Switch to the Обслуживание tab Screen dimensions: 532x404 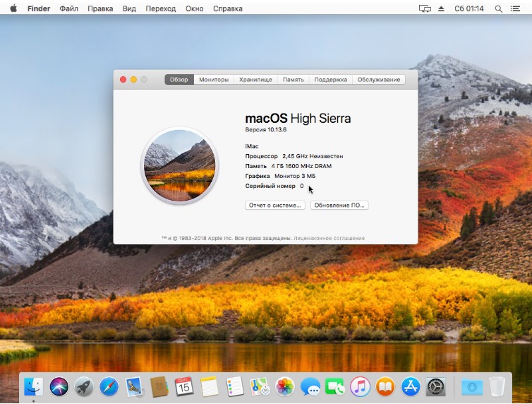point(379,79)
